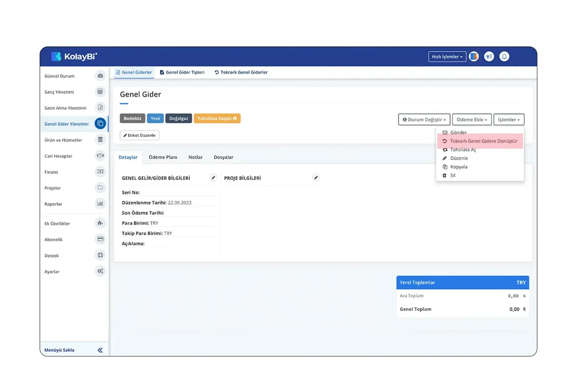
Task: Click the Bedelsiz tag
Action: click(133, 119)
